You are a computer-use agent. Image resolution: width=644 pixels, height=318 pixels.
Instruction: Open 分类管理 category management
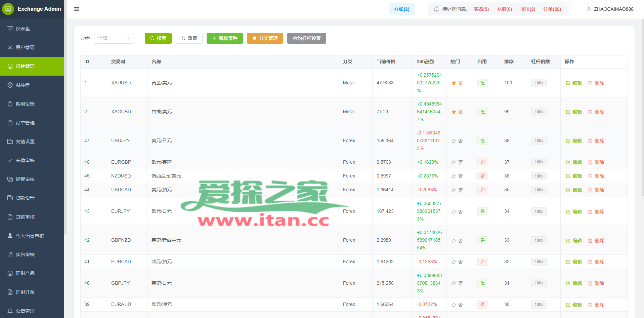pyautogui.click(x=265, y=38)
